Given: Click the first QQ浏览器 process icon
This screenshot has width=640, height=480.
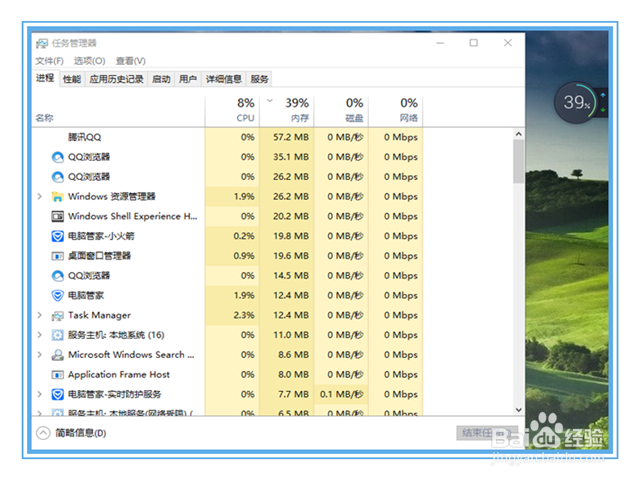Looking at the screenshot, I should click(58, 157).
